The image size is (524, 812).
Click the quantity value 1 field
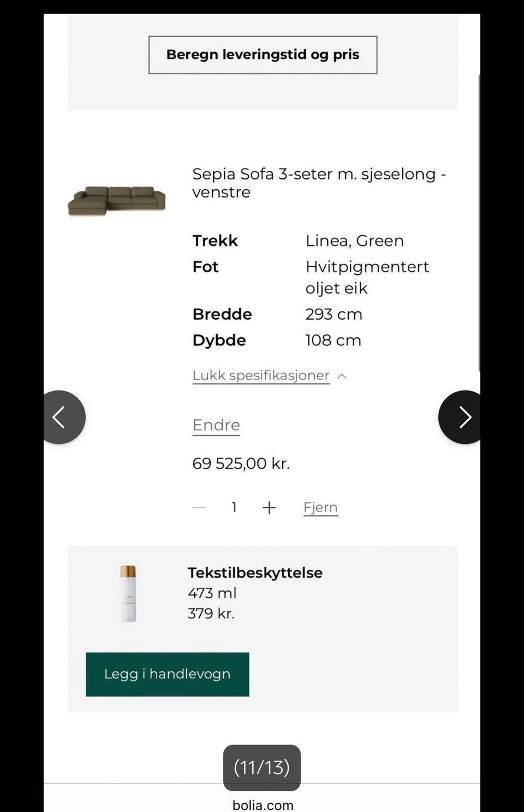(x=234, y=508)
